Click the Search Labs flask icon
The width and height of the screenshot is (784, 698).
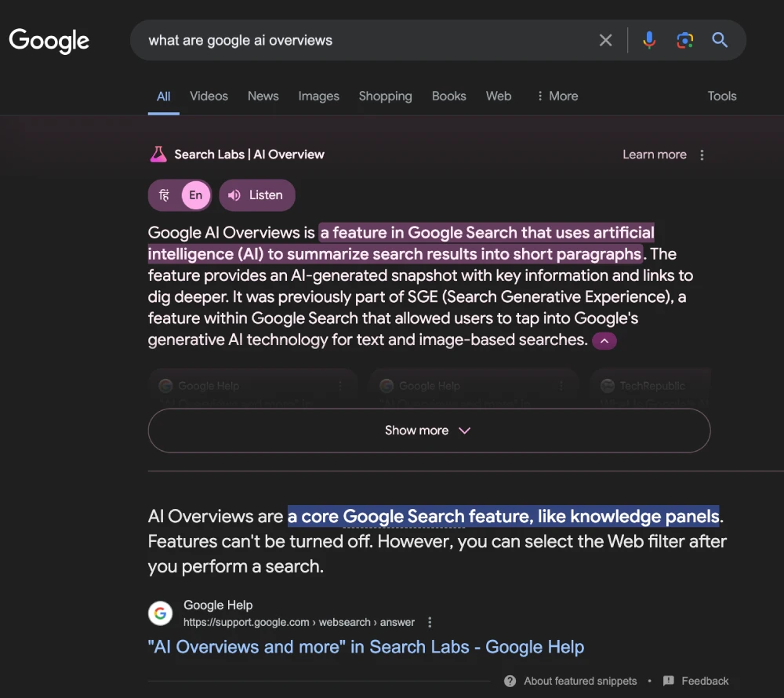[x=158, y=155]
